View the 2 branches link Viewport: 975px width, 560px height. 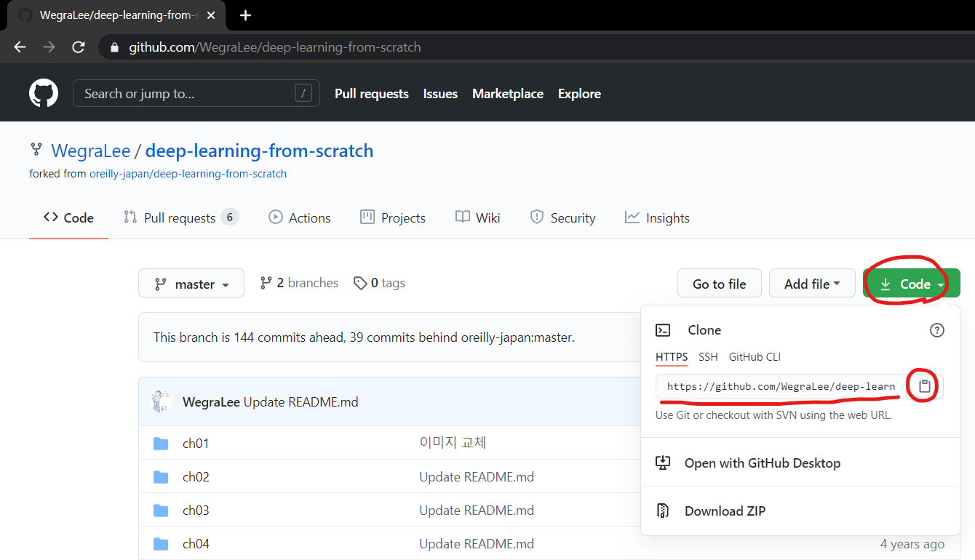click(299, 283)
